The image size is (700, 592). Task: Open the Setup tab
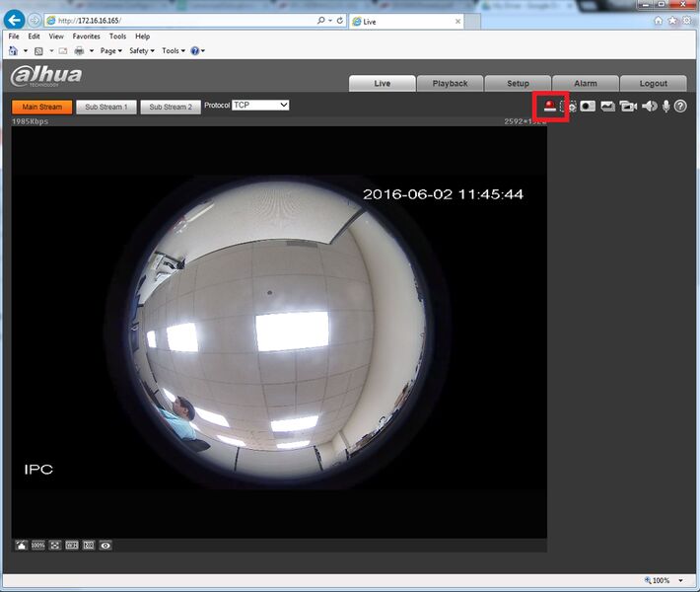(518, 84)
